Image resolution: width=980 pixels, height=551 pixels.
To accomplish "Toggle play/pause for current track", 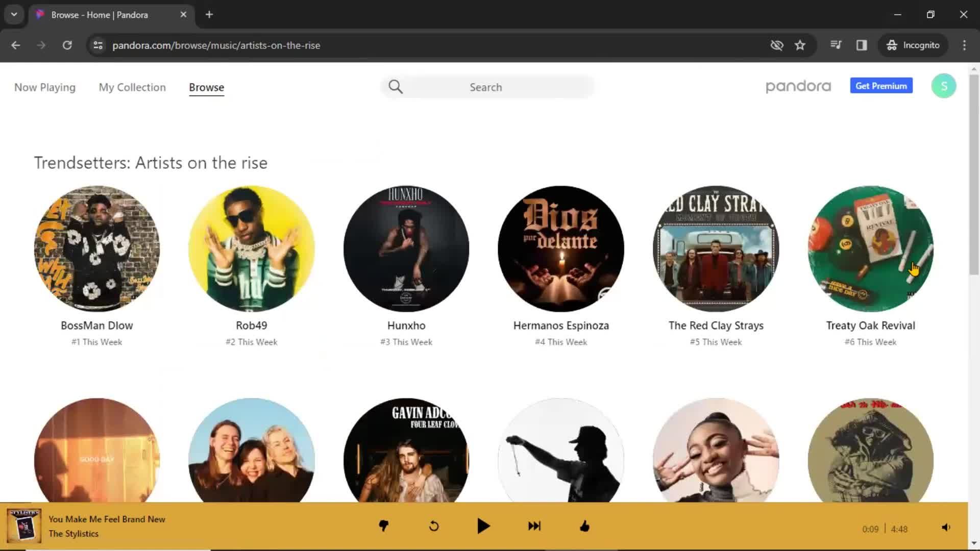I will click(484, 526).
